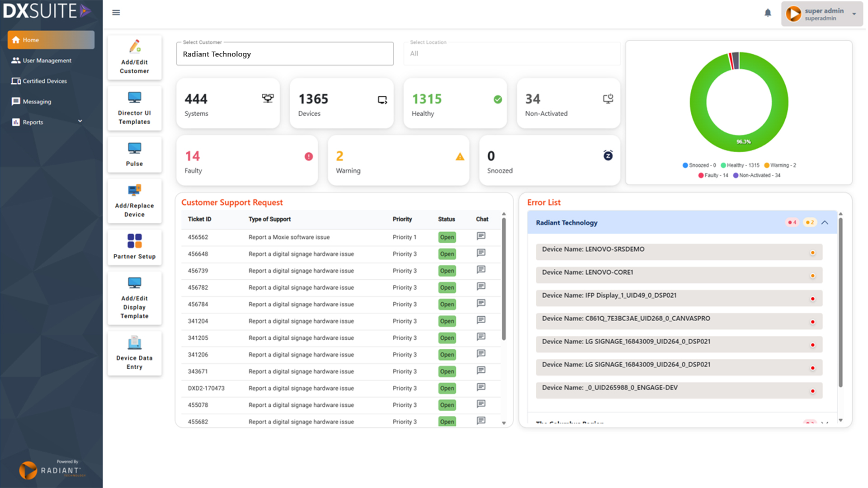Open Certified Devices from sidebar
Screen dimensions: 868x488
(45, 81)
